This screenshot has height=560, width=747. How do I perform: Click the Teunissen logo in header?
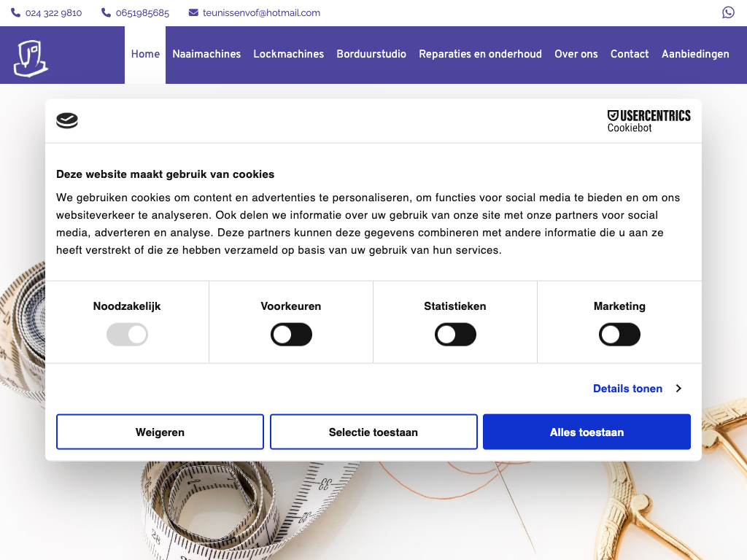click(x=31, y=58)
